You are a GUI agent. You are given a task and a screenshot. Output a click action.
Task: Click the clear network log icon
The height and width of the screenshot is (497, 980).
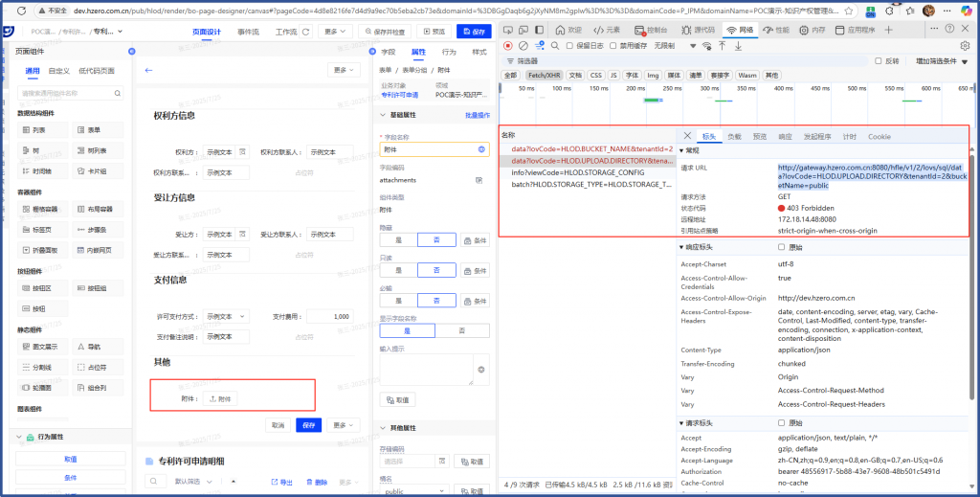coord(522,45)
